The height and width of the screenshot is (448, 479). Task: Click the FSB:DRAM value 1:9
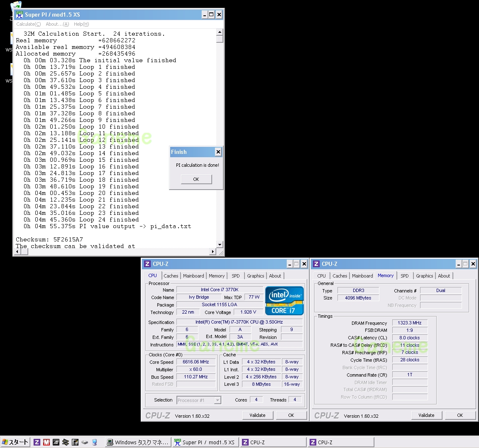(x=410, y=330)
